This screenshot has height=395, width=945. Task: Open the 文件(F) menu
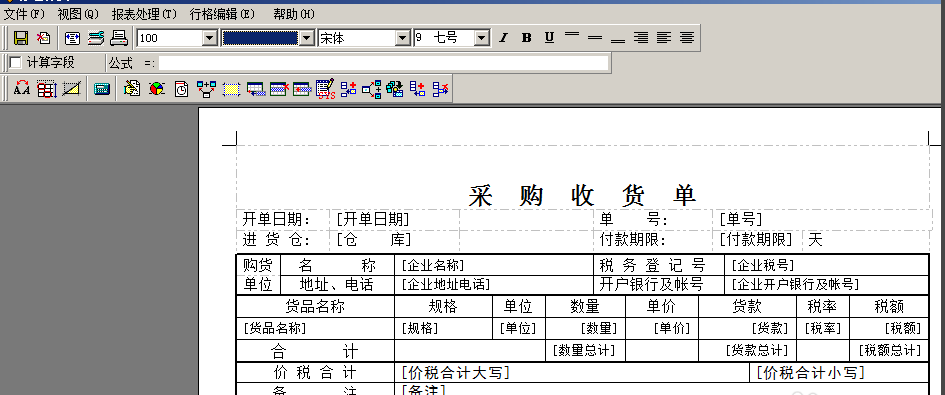click(25, 14)
